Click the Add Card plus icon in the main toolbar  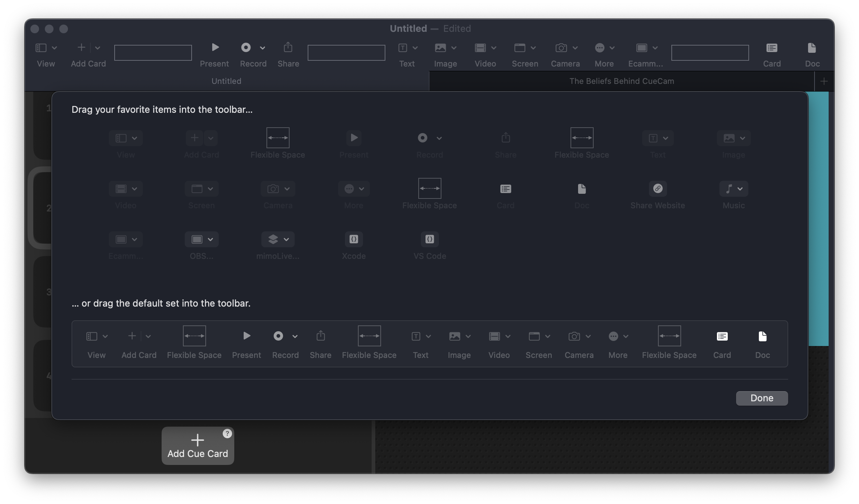[81, 47]
